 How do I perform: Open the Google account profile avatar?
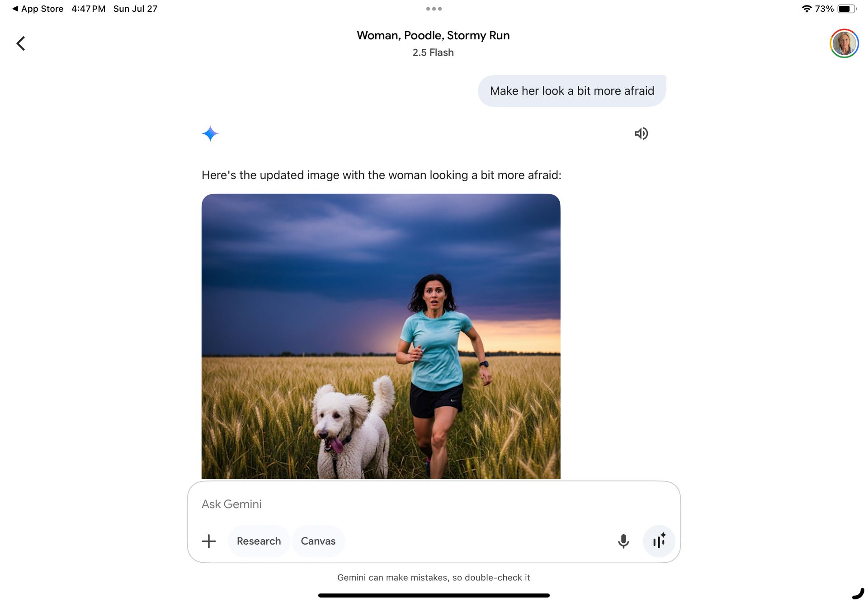click(844, 43)
